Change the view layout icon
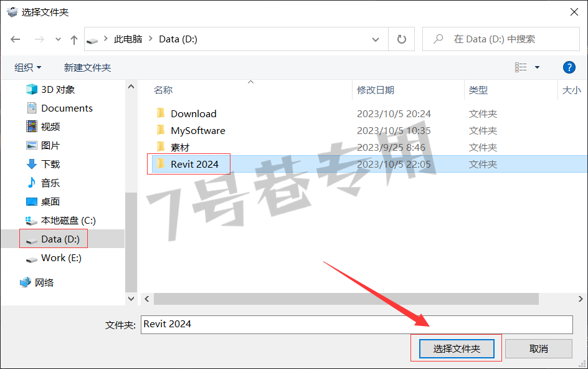Image resolution: width=588 pixels, height=369 pixels. click(521, 67)
